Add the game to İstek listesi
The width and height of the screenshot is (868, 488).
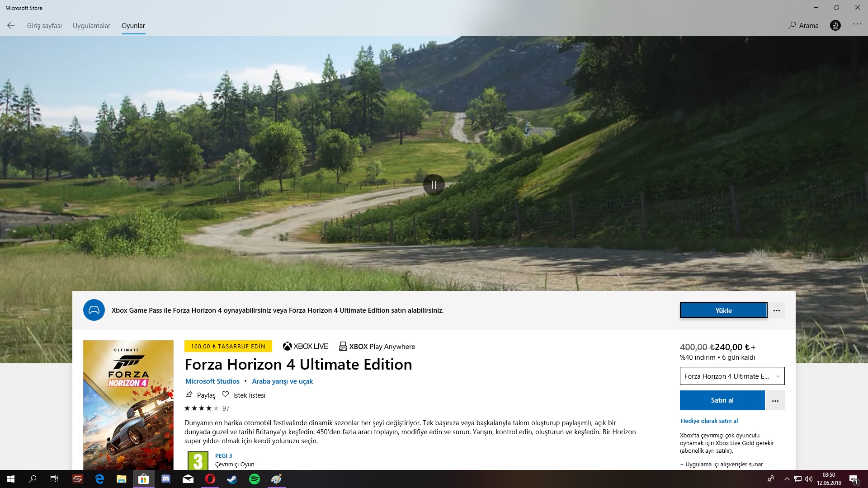[x=244, y=395]
